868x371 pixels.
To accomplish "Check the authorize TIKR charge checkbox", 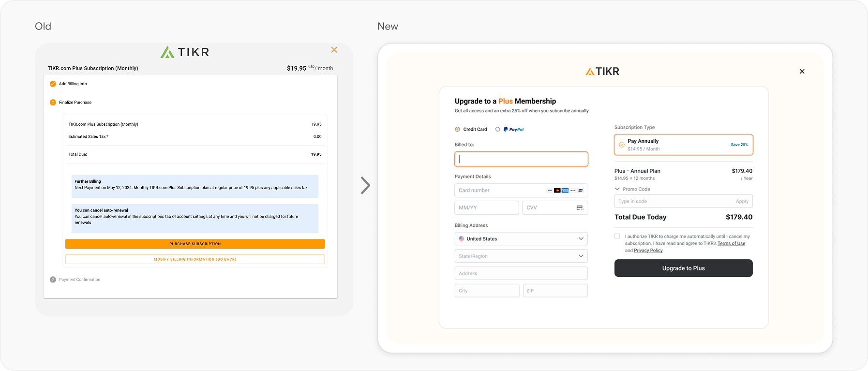I will [617, 237].
